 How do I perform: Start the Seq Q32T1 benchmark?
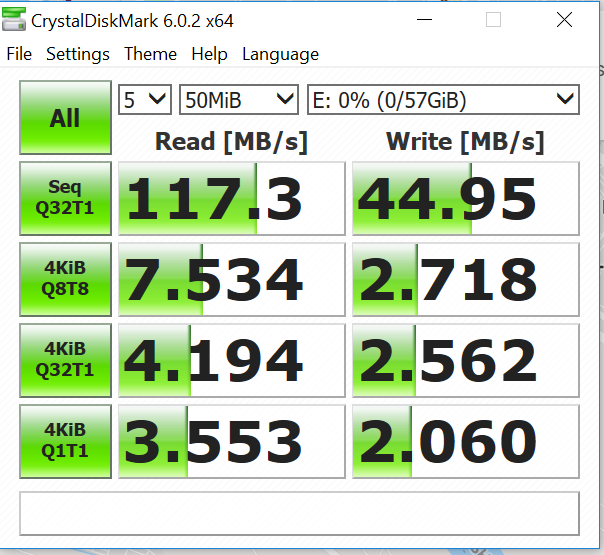point(65,198)
